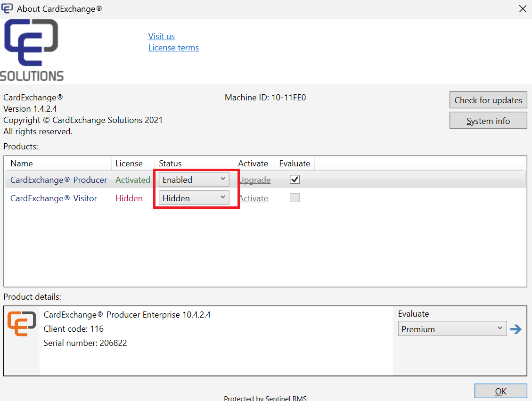The width and height of the screenshot is (532, 401).
Task: Click the All rights reserved text
Action: coord(38,131)
